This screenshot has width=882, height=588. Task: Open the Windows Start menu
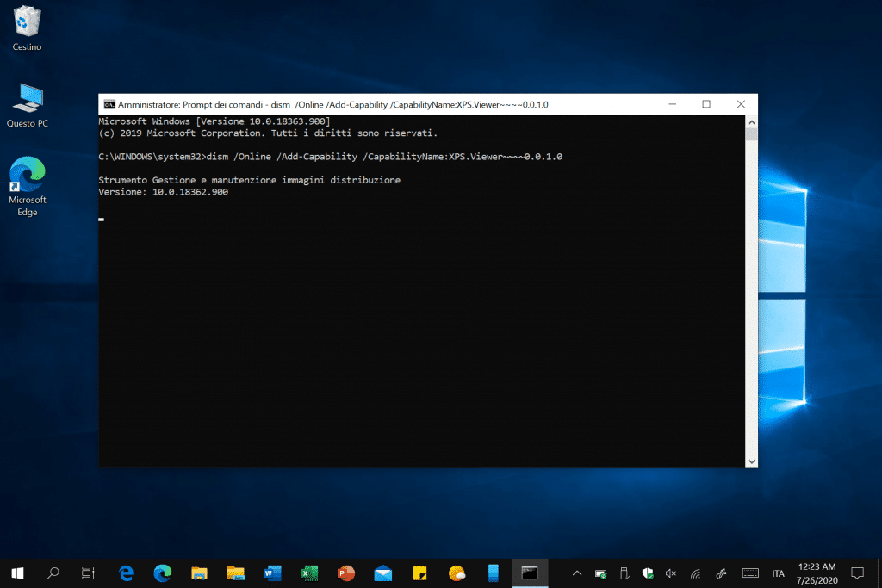pyautogui.click(x=16, y=573)
